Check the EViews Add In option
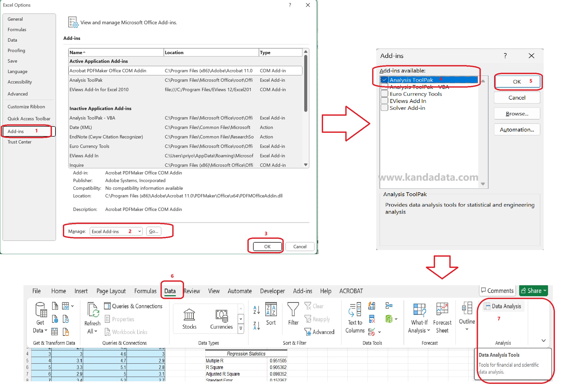The width and height of the screenshot is (571, 392). 384,100
